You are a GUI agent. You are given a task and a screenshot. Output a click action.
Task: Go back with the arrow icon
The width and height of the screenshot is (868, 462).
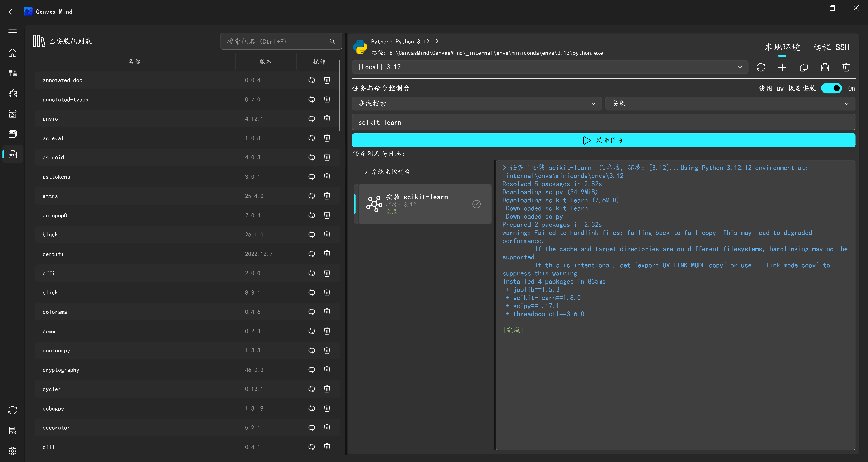pos(12,12)
